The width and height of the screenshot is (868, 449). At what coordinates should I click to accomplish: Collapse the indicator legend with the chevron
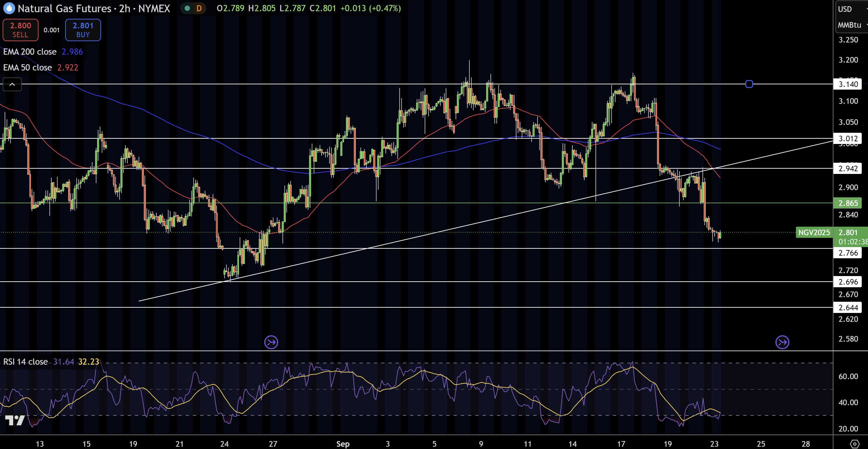[x=12, y=84]
